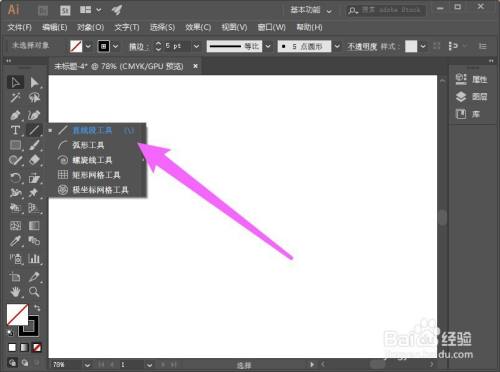Image resolution: width=500 pixels, height=372 pixels.
Task: Select the Pen tool
Action: point(15,115)
